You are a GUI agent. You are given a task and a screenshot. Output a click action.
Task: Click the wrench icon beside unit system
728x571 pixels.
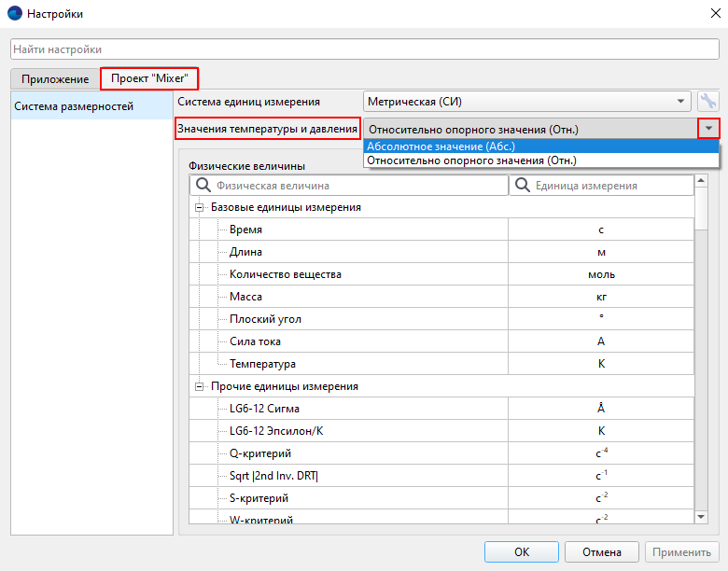click(x=708, y=102)
